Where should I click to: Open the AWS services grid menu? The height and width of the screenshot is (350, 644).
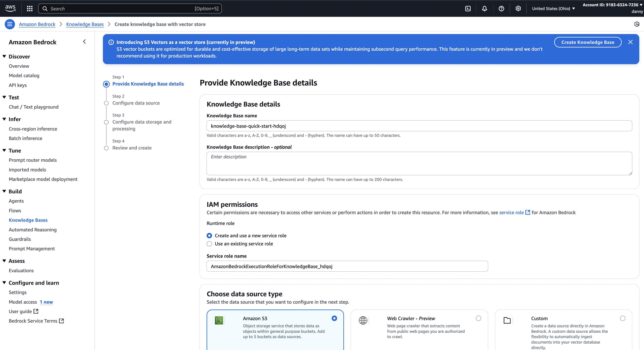click(x=30, y=9)
